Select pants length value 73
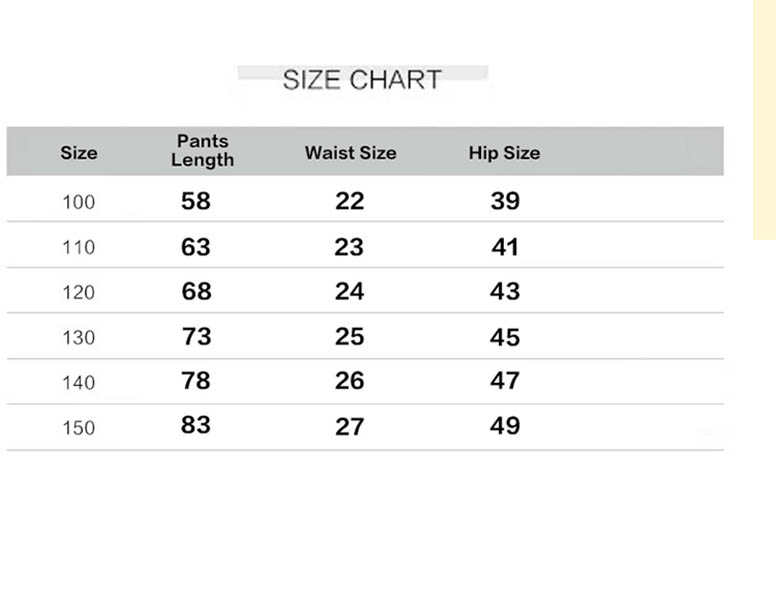The image size is (776, 600). (x=196, y=337)
